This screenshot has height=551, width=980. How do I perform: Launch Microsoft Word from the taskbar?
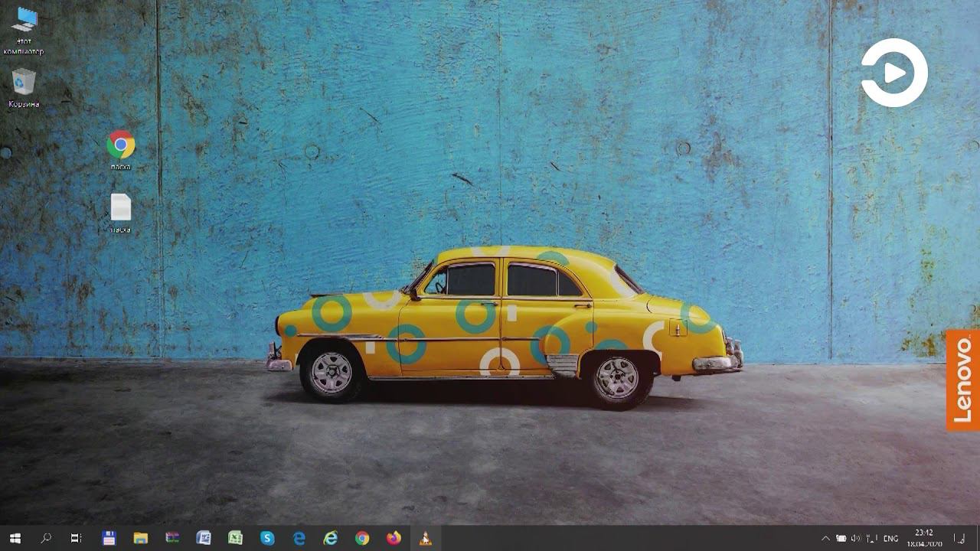coord(204,538)
